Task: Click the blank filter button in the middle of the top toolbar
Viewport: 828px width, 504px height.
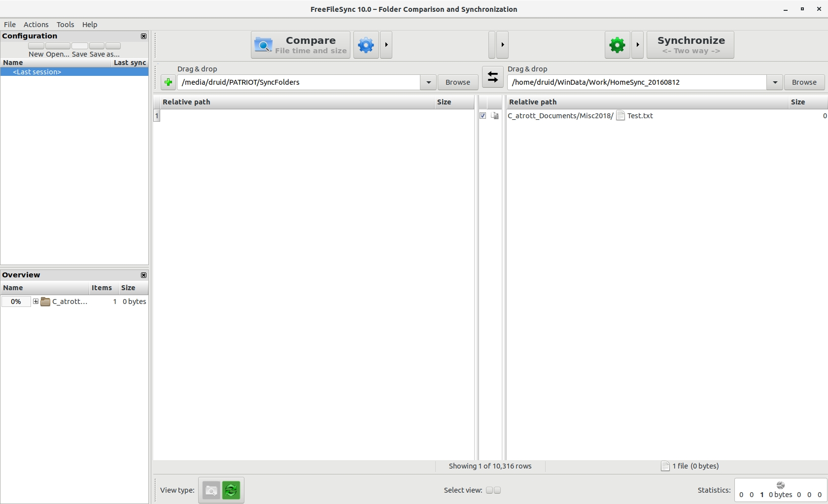Action: coord(491,45)
